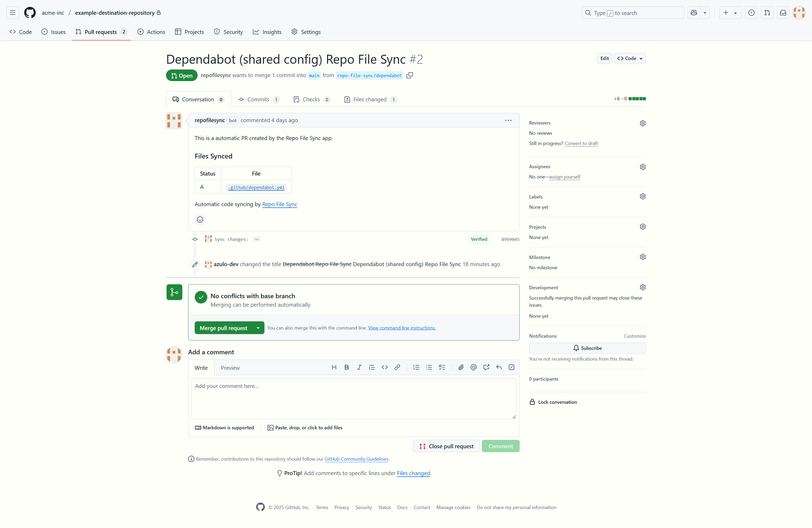Switch to the Commits tab

(x=259, y=99)
